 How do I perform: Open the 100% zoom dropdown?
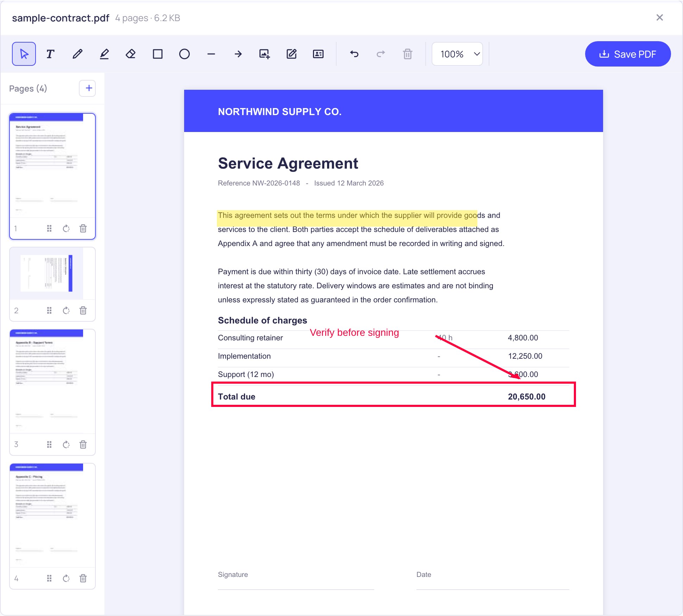tap(457, 54)
